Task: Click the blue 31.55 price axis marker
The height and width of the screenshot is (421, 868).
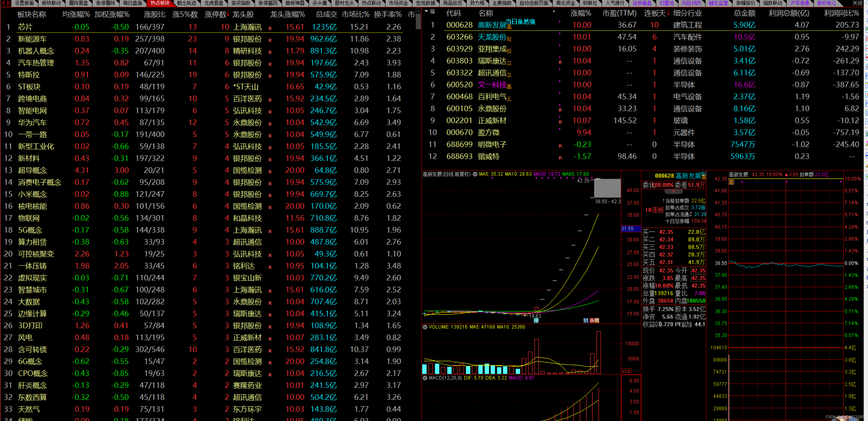Action: (x=627, y=229)
